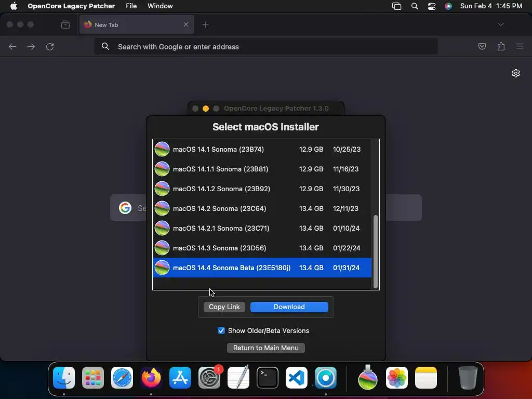Screen dimensions: 532x399
Task: Open Notes from the Dock
Action: tap(426, 378)
